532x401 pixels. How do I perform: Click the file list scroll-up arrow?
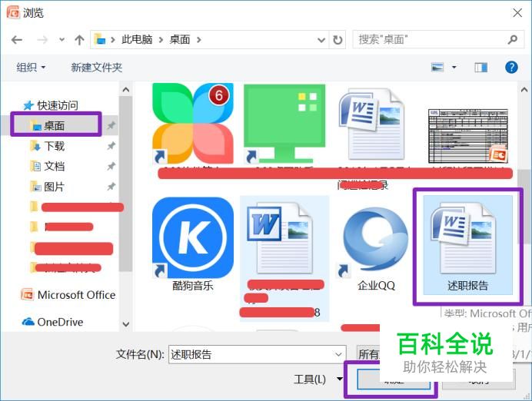click(524, 90)
